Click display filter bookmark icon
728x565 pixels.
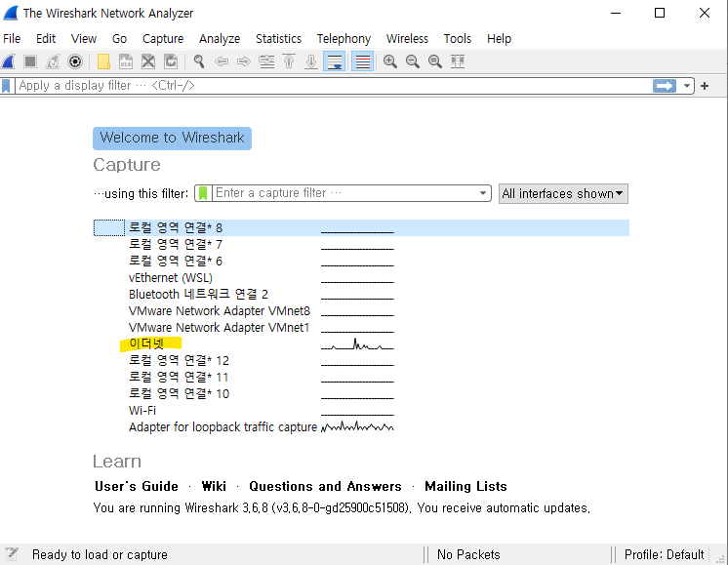6,86
